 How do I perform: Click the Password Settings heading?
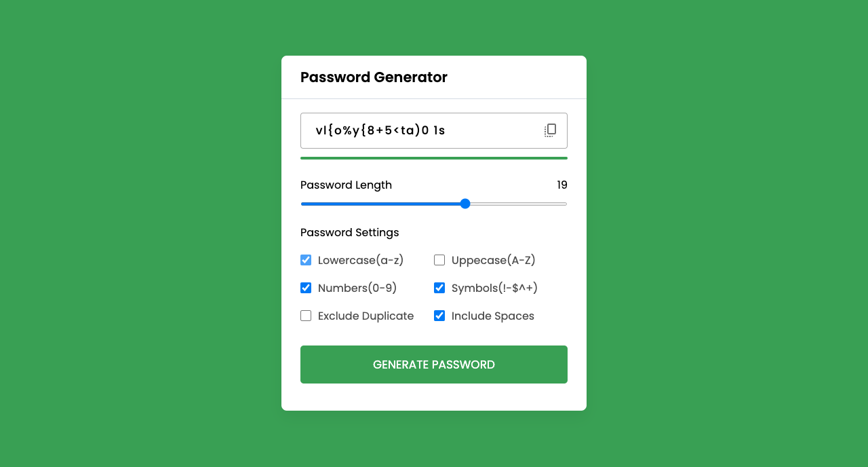349,232
